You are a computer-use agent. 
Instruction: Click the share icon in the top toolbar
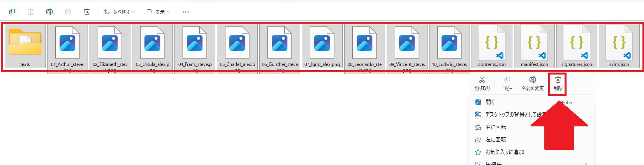click(x=68, y=12)
